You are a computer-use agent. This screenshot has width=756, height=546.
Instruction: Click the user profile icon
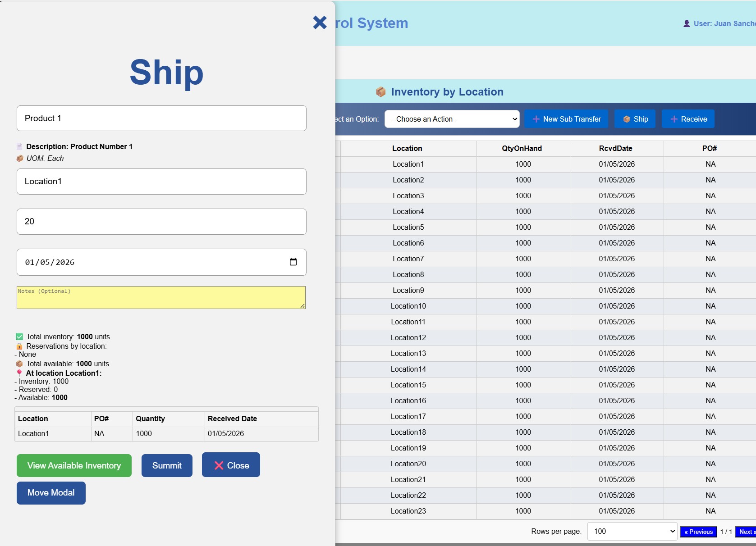coord(687,23)
